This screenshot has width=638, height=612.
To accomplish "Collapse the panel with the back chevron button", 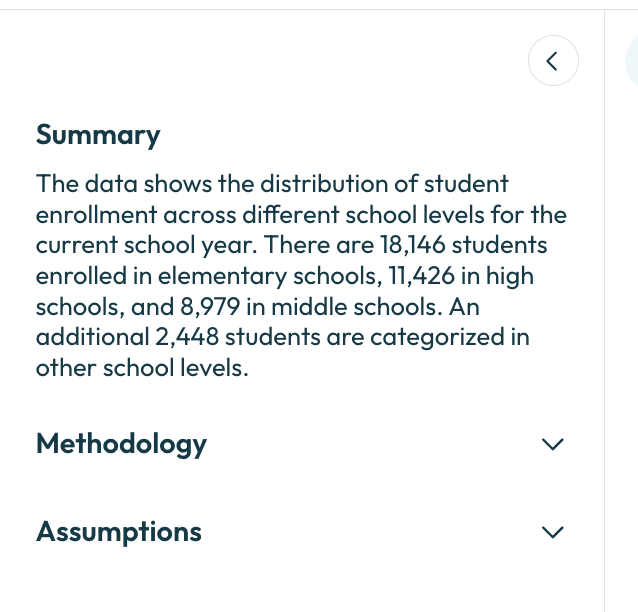I will [x=553, y=61].
